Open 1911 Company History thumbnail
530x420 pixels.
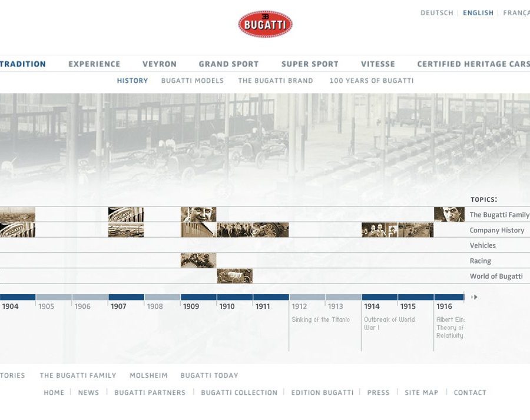pos(271,230)
